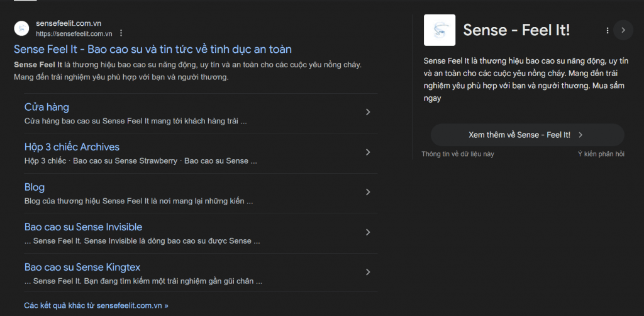The width and height of the screenshot is (644, 316).
Task: Open Các kết quả khác từ sensefeelit.com.vn
Action: tap(96, 306)
